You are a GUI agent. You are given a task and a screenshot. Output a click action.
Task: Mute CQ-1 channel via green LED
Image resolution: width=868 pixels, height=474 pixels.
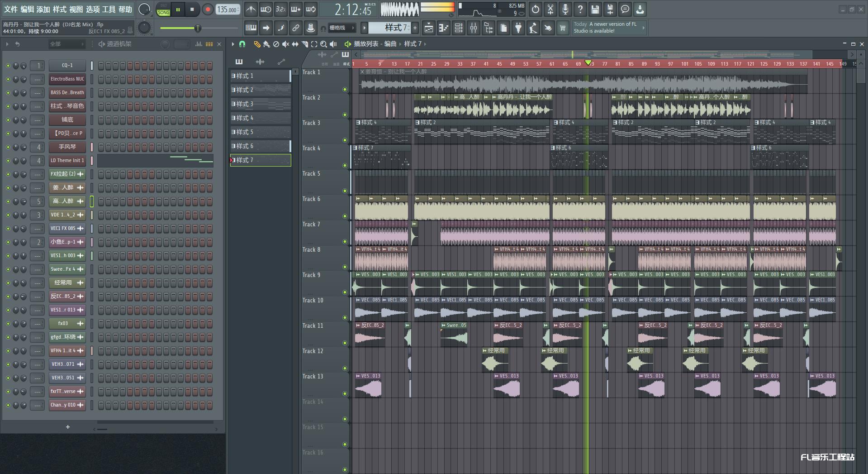point(8,66)
